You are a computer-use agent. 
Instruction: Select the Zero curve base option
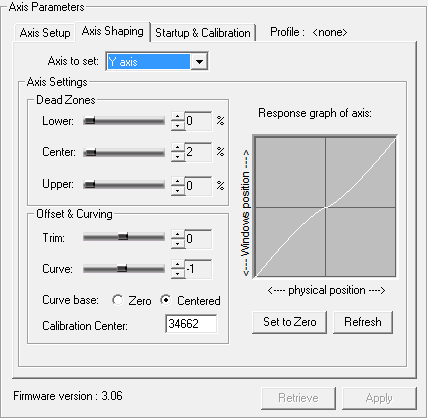[117, 300]
